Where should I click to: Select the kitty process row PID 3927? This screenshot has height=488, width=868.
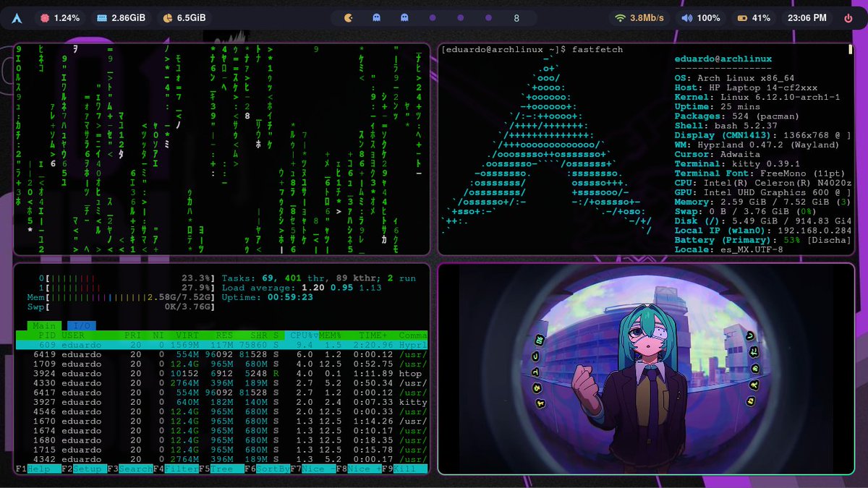coord(221,402)
